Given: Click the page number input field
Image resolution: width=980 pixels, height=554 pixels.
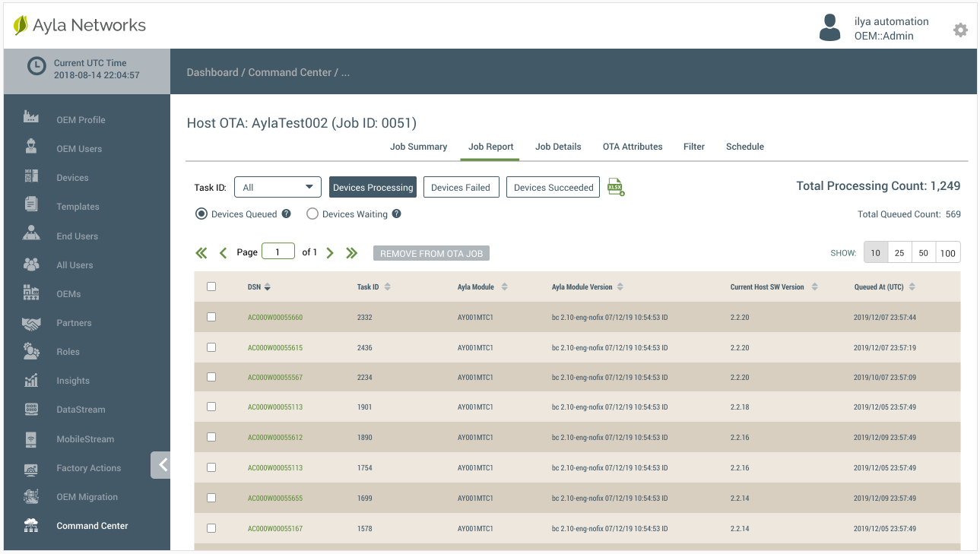Looking at the screenshot, I should [x=278, y=252].
